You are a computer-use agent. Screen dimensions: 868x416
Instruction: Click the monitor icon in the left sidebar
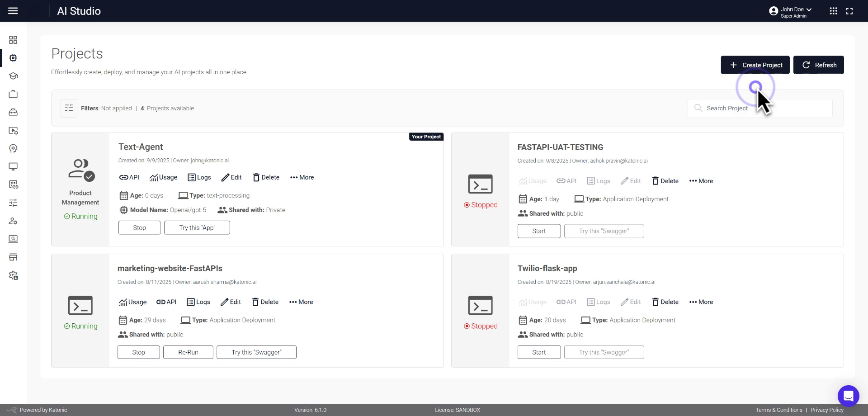(13, 166)
